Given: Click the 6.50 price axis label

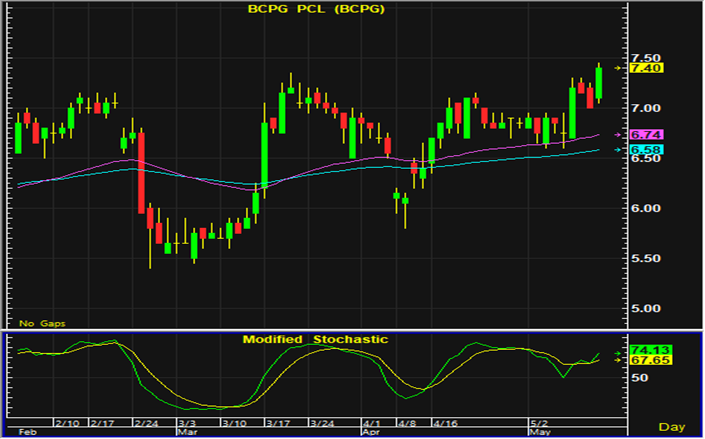Looking at the screenshot, I should coord(646,158).
